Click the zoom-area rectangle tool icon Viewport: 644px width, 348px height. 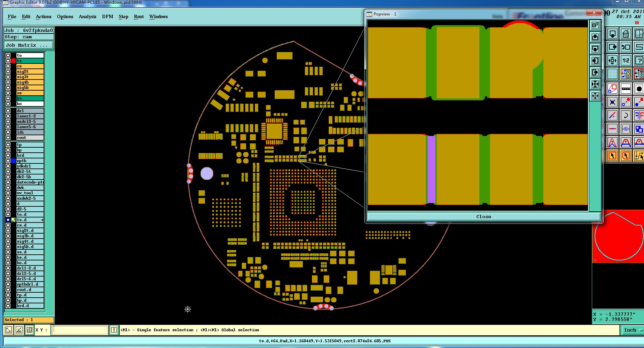click(x=612, y=89)
